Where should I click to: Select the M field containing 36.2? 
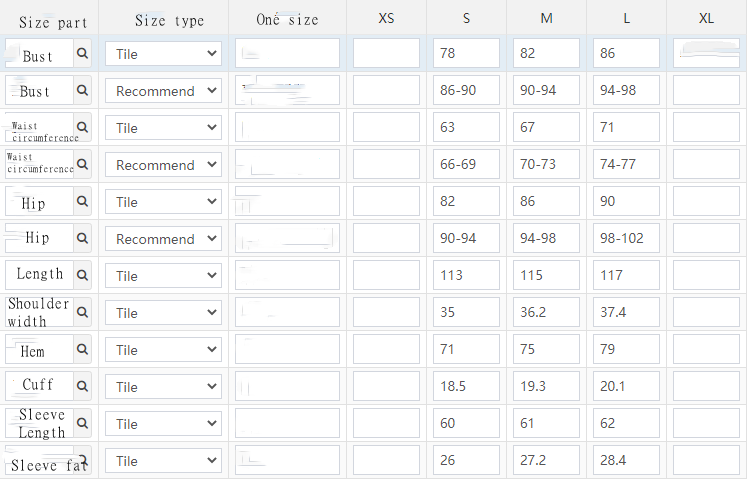point(546,313)
